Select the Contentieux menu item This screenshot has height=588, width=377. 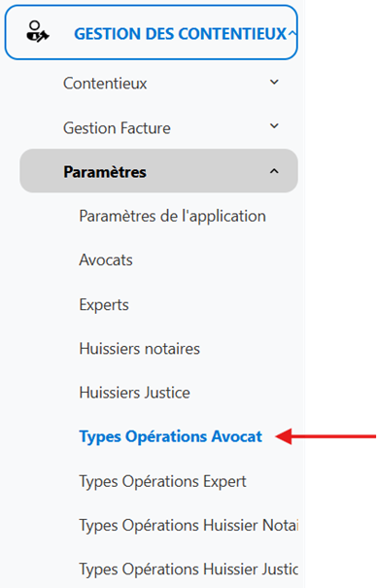105,84
